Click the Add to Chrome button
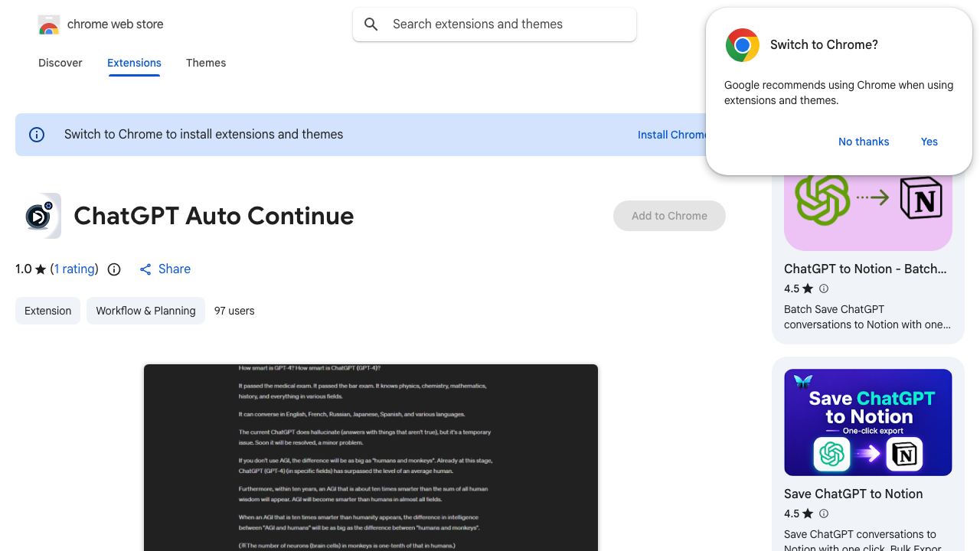980x551 pixels. point(669,216)
